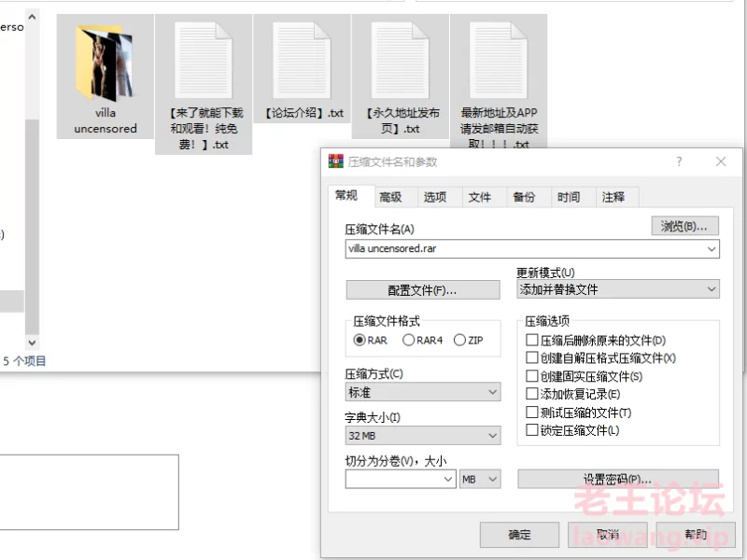Image resolution: width=747 pixels, height=560 pixels.
Task: Click the 确定 button
Action: click(519, 535)
